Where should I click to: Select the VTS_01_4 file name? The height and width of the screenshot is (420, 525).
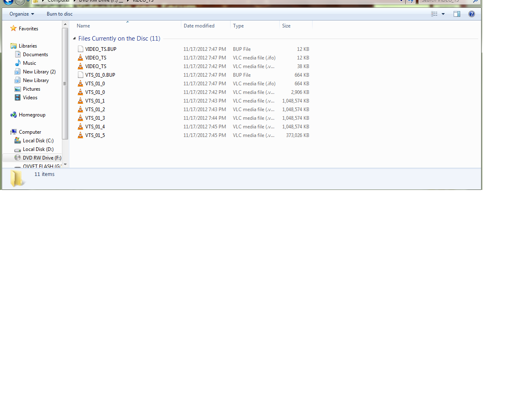(95, 127)
